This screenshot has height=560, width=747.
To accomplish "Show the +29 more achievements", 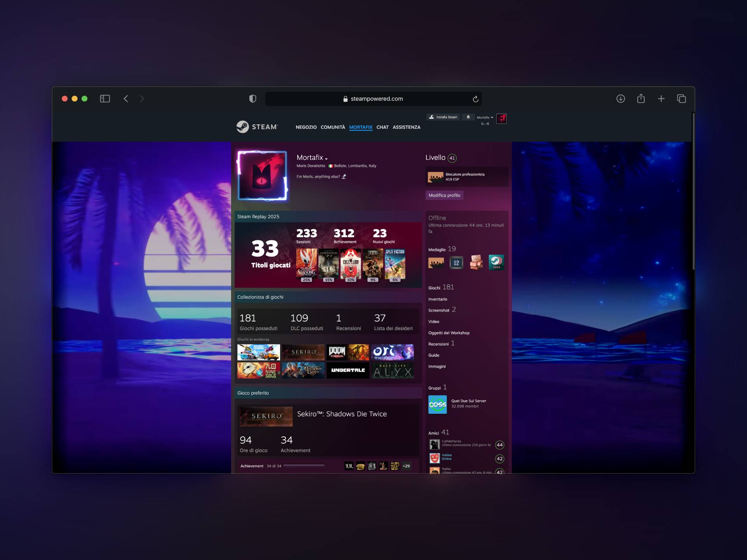I will 406,466.
